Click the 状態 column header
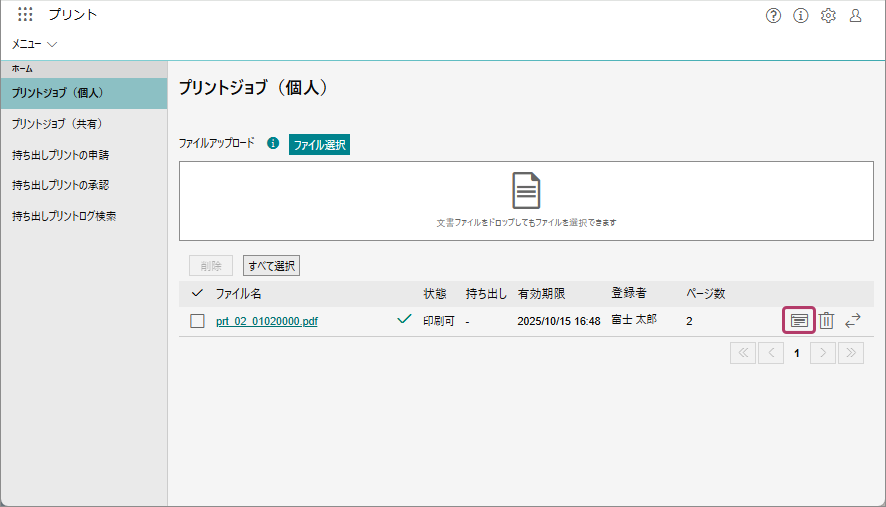This screenshot has height=507, width=886. (435, 293)
